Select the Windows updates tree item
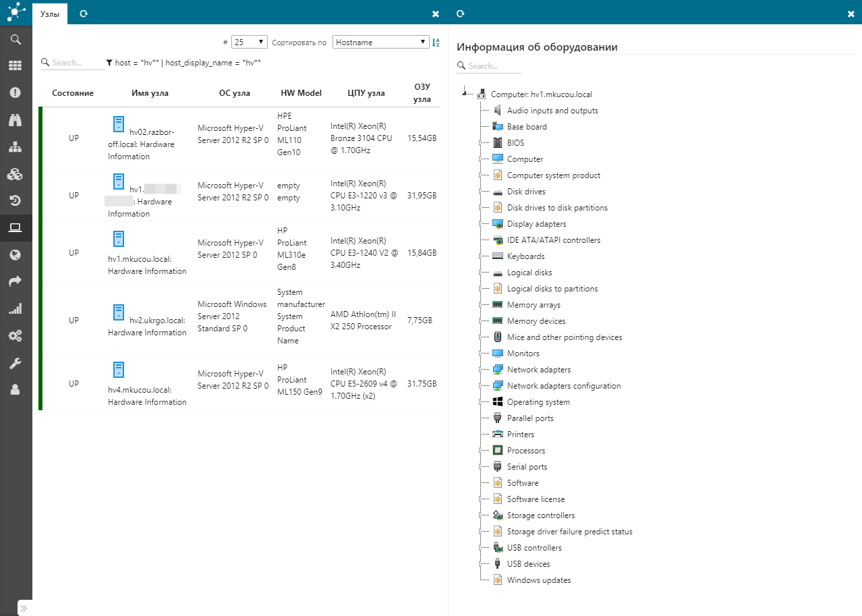The width and height of the screenshot is (862, 616). (538, 580)
